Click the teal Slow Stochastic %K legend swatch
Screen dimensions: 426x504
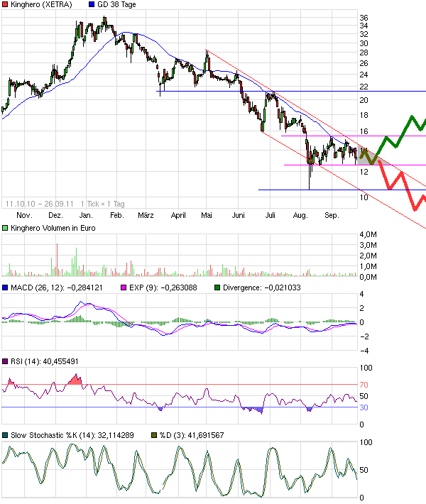5,435
